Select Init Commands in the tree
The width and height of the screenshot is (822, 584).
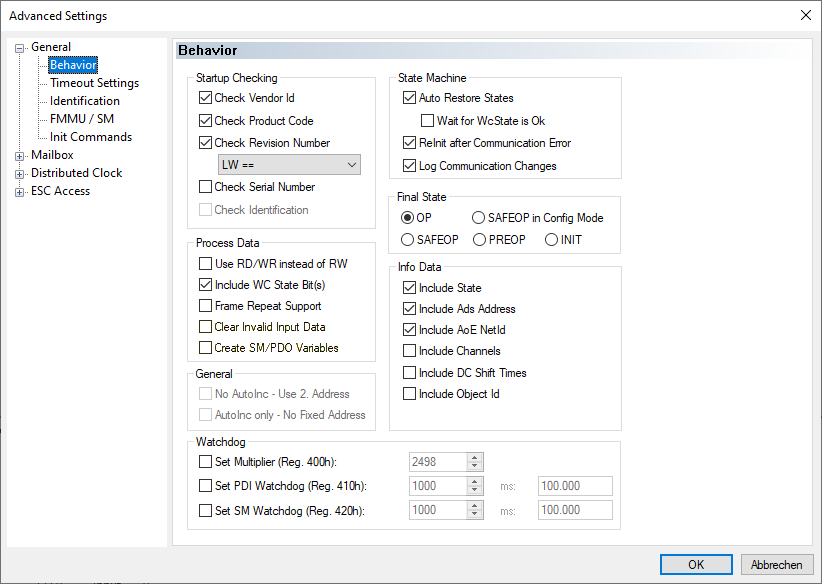pos(91,137)
